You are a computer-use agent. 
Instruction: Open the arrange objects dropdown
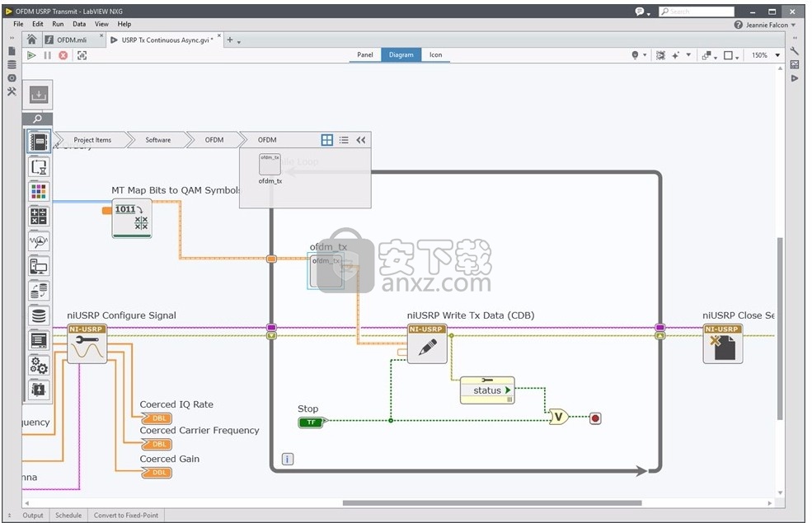coord(709,55)
